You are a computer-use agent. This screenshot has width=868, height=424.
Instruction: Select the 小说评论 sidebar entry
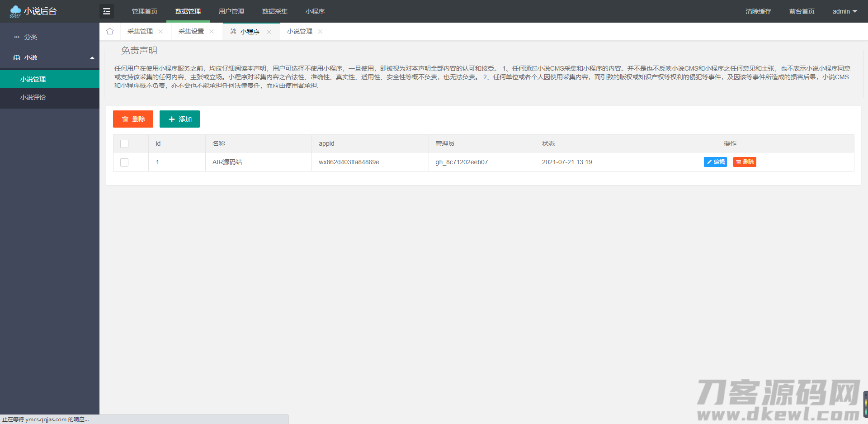(33, 97)
